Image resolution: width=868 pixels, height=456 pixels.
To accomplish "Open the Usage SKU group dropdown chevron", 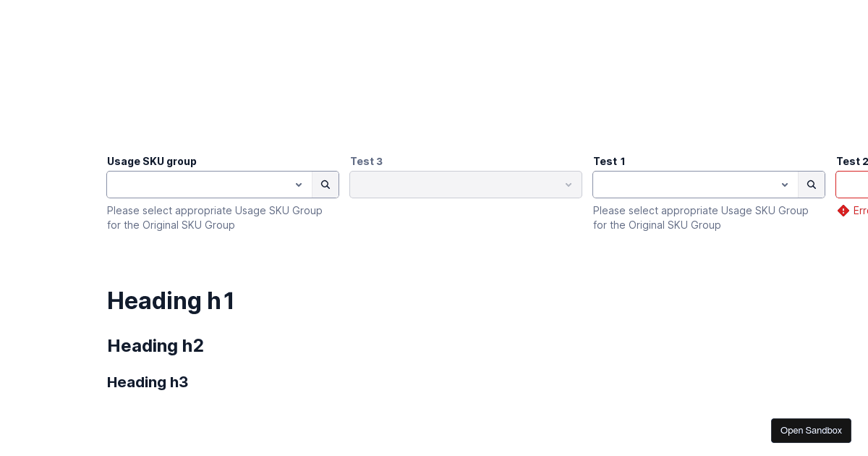I will (299, 185).
